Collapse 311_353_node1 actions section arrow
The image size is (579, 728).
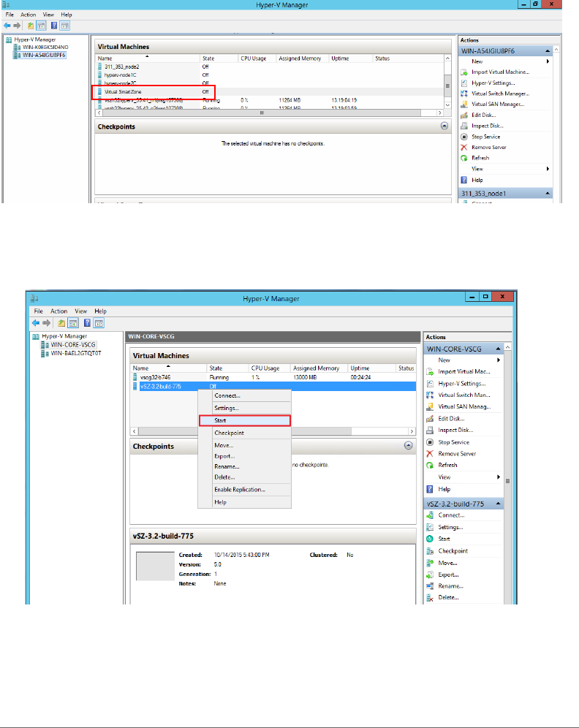548,194
